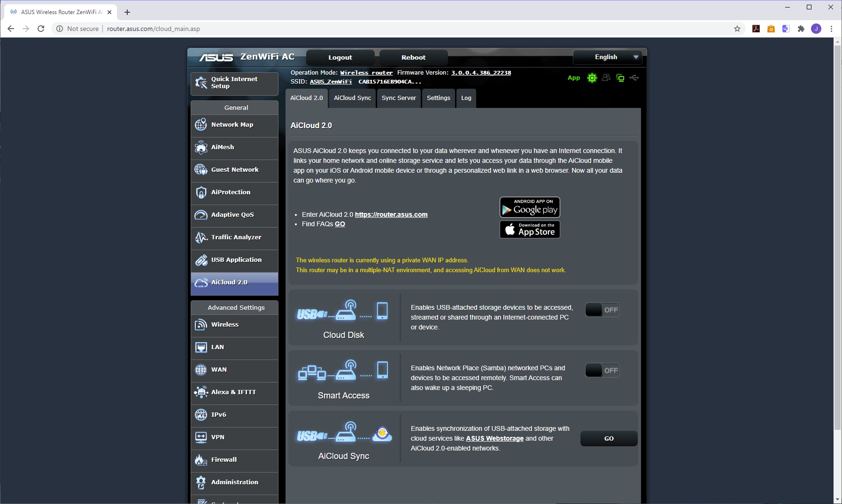This screenshot has width=842, height=504.
Task: Open AiMesh in the sidebar
Action: [x=234, y=147]
